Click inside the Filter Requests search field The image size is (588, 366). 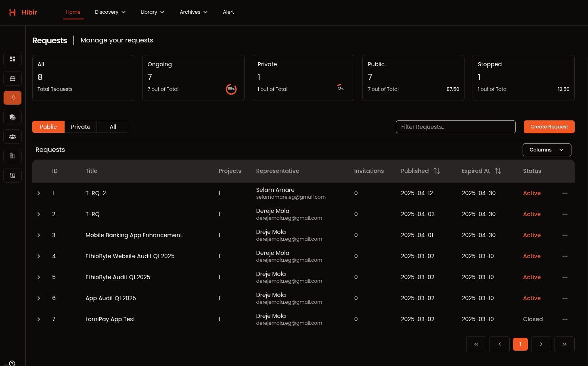coord(455,126)
